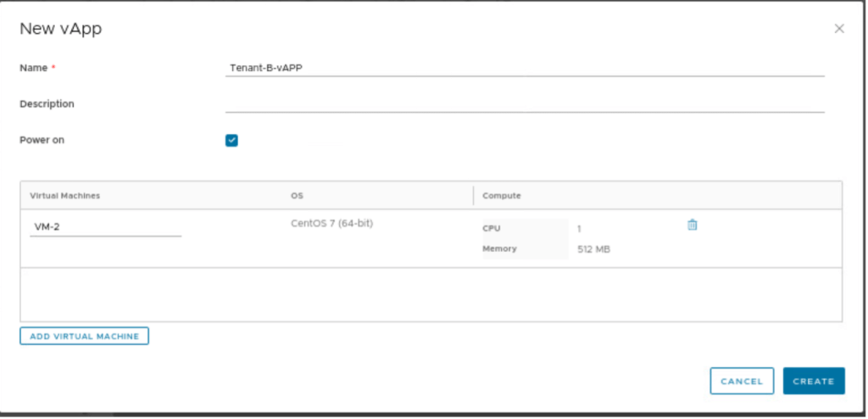Click Create to build the vApp

point(814,382)
